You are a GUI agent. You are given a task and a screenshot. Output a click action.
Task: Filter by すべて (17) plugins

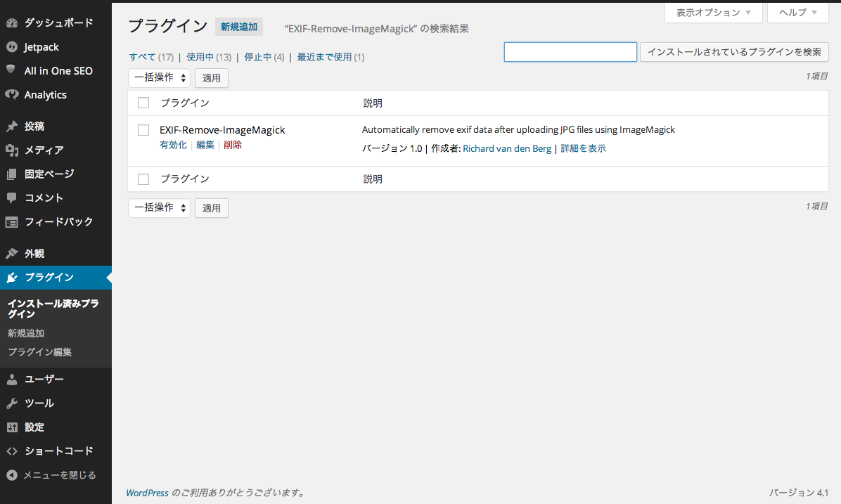(151, 57)
